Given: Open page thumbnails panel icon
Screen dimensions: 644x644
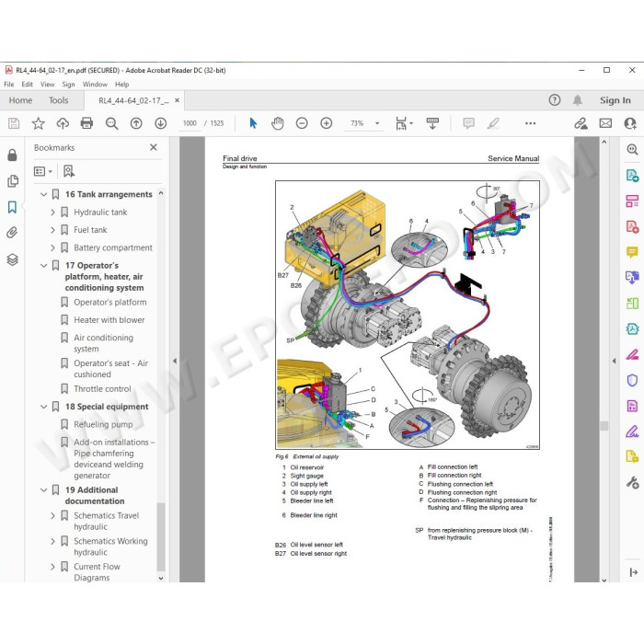Looking at the screenshot, I should (x=13, y=181).
